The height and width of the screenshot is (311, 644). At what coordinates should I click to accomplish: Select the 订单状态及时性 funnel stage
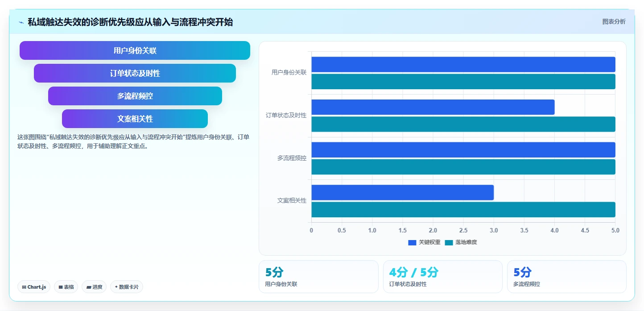pos(135,73)
